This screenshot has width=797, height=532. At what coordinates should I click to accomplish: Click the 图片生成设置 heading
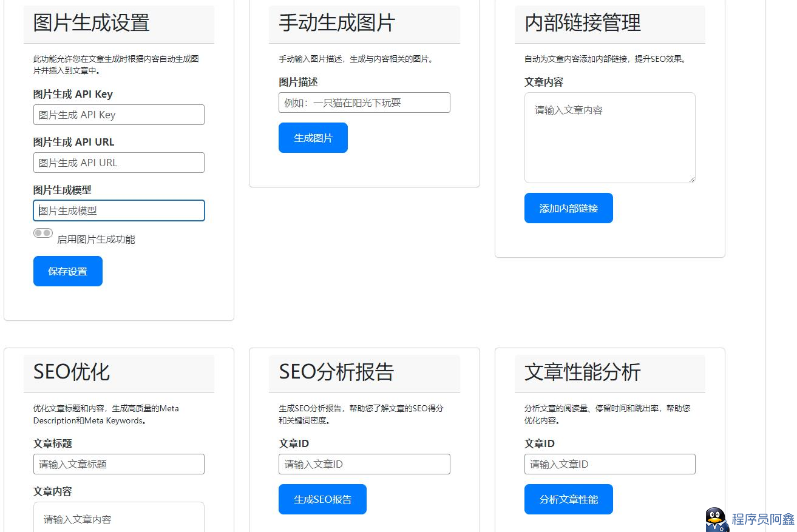[92, 22]
